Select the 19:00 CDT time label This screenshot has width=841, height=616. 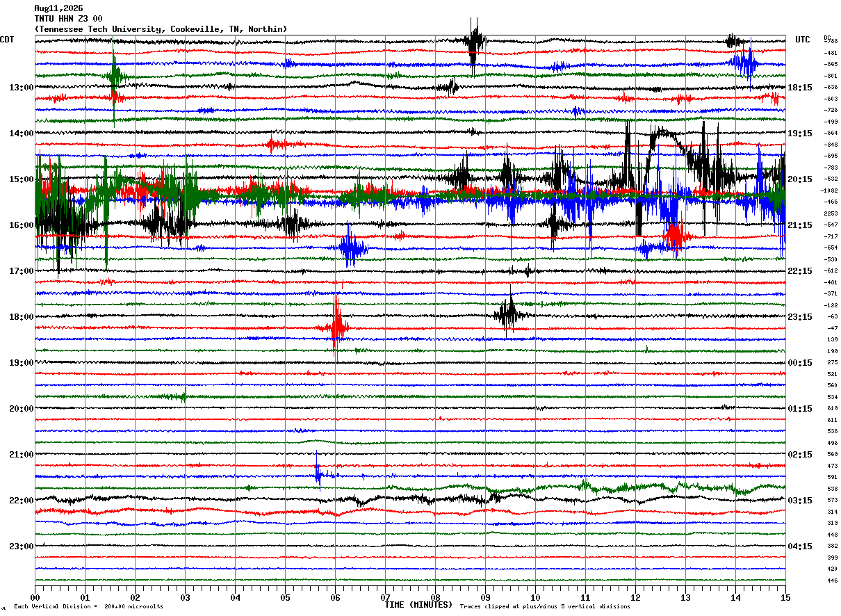tap(22, 363)
